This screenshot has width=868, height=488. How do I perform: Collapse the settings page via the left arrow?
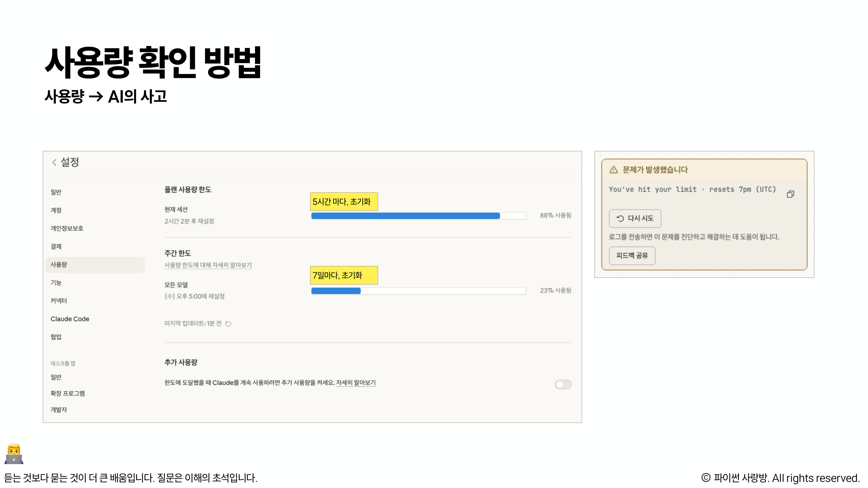pyautogui.click(x=55, y=162)
